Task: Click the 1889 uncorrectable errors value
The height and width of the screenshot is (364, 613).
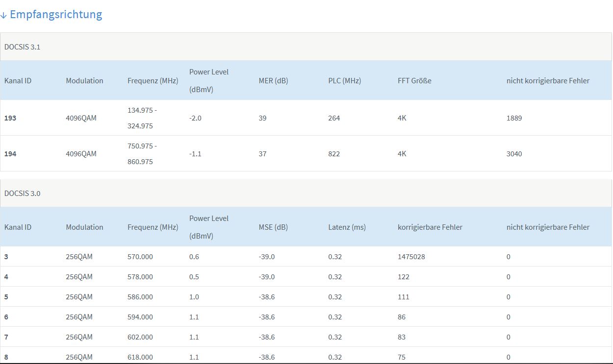Action: coord(514,118)
